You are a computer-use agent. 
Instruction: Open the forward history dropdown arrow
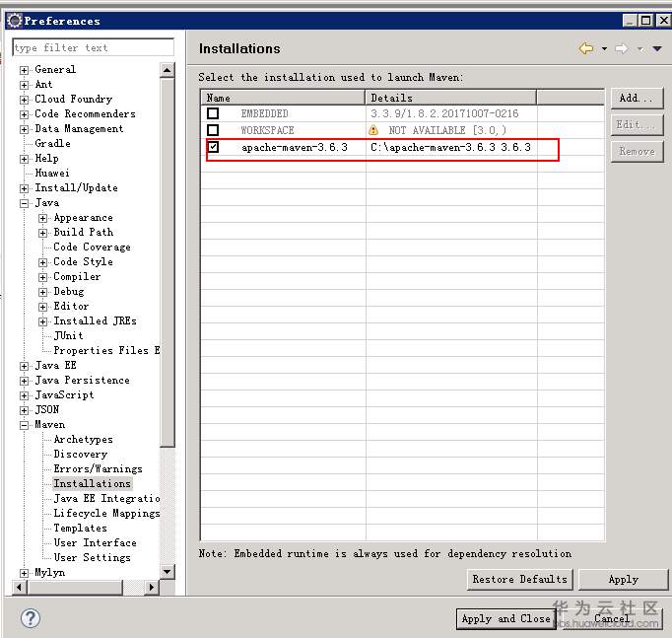pyautogui.click(x=639, y=49)
